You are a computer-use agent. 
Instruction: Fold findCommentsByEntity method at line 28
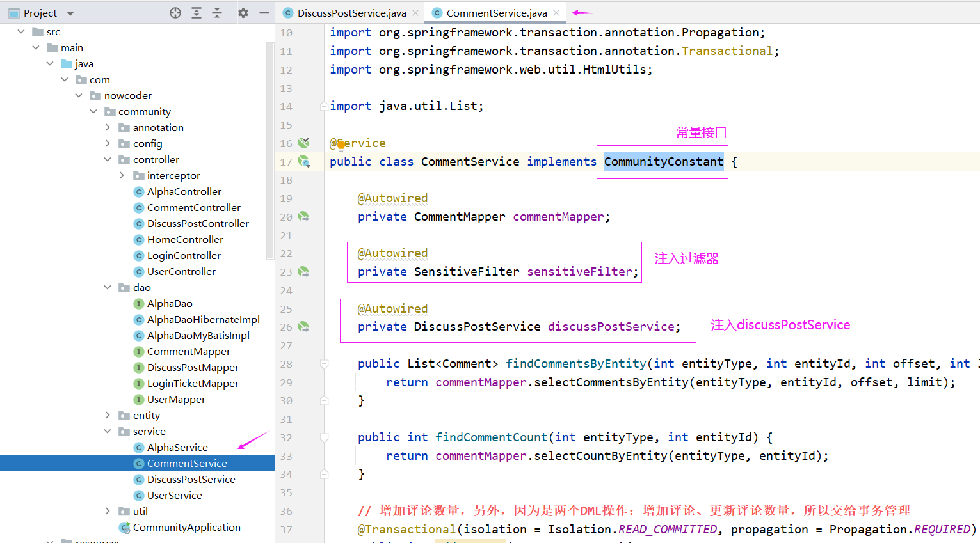pyautogui.click(x=324, y=364)
